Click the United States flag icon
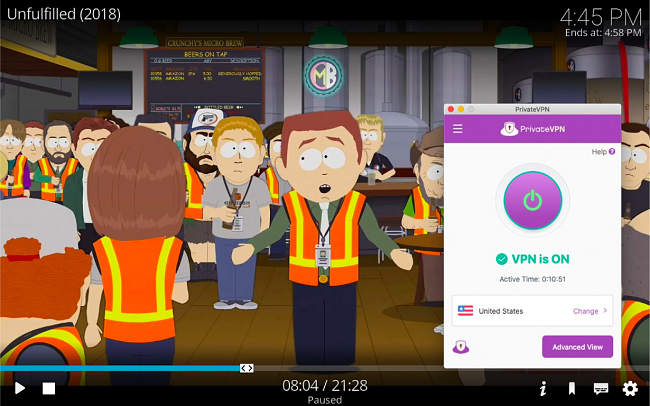Screen dimensions: 650x406 click(x=465, y=311)
